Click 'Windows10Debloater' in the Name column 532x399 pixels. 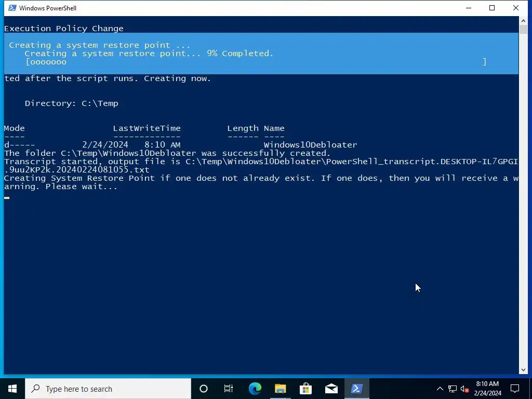(311, 145)
